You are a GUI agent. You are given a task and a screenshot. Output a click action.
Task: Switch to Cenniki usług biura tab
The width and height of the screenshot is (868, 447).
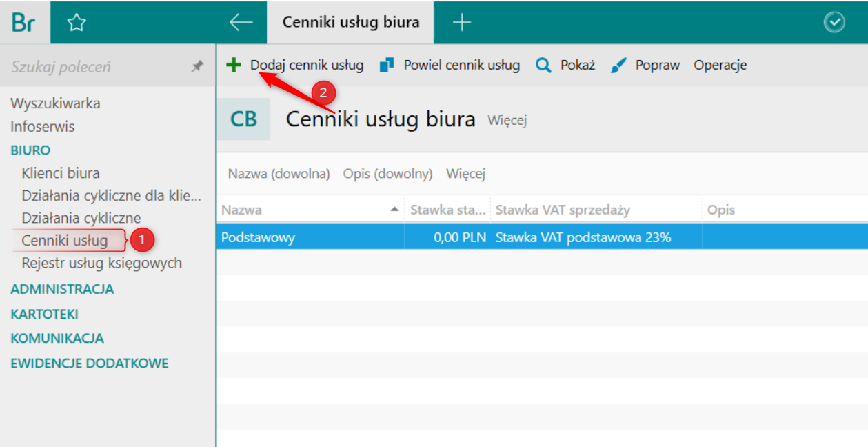[351, 22]
